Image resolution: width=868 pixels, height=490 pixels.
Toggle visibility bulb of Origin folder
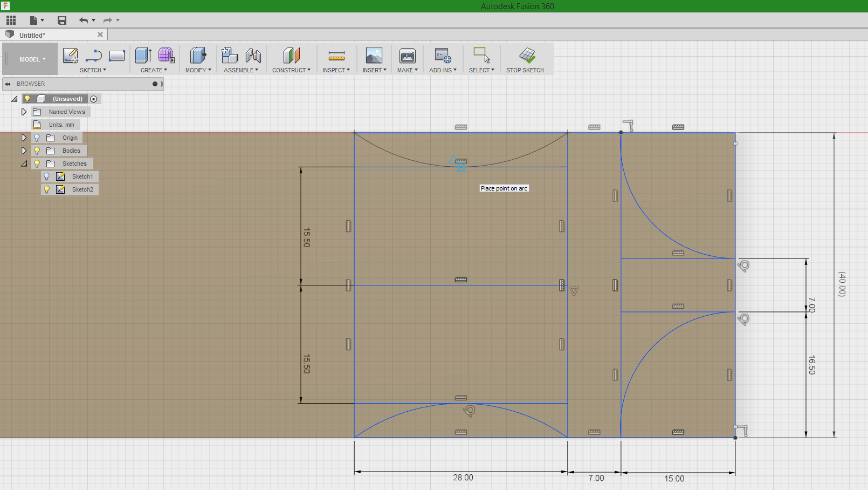tap(37, 138)
